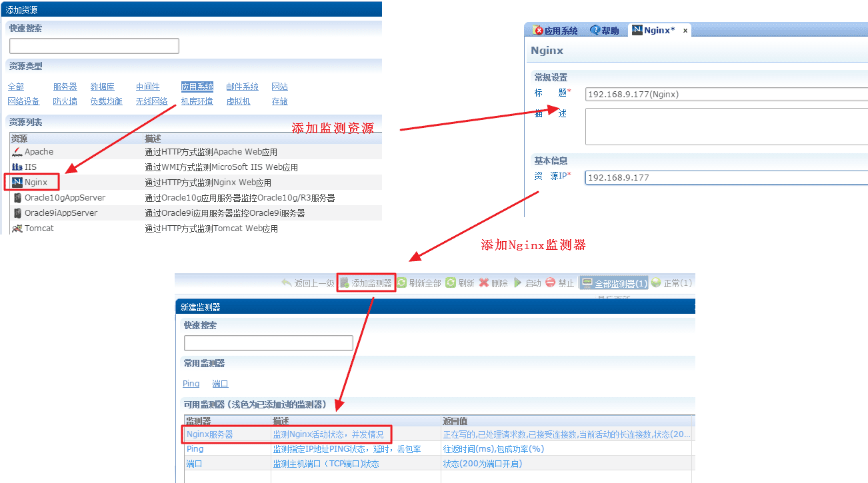The height and width of the screenshot is (483, 868).
Task: Click 禁止 toolbar button label
Action: point(566,283)
